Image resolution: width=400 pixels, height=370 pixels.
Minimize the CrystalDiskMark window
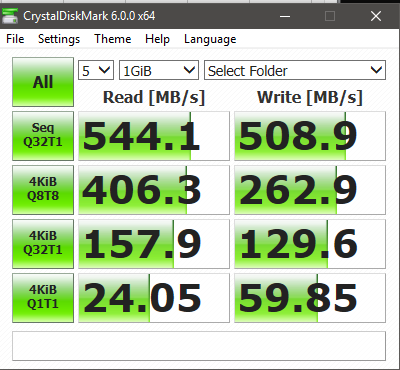pyautogui.click(x=285, y=16)
